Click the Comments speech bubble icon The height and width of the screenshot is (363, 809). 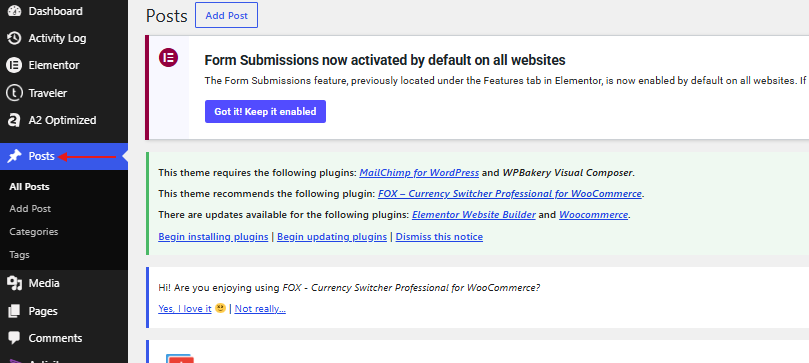pos(14,338)
